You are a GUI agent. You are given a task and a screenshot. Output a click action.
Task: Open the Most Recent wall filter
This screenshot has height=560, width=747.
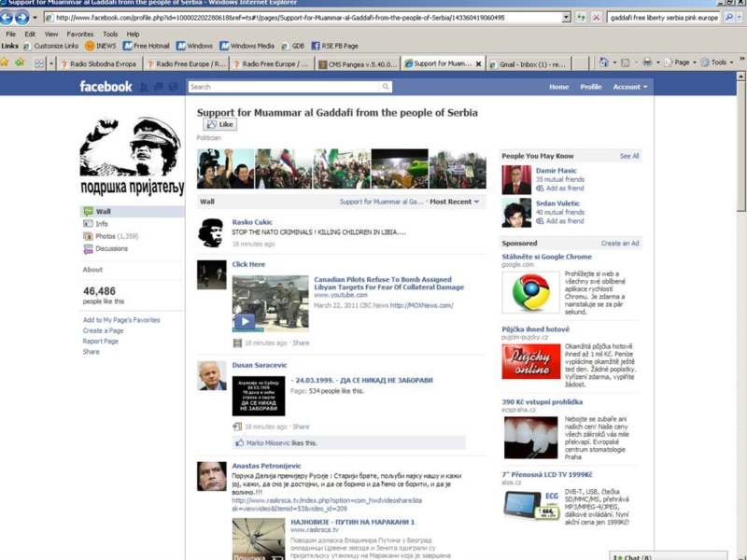[455, 202]
